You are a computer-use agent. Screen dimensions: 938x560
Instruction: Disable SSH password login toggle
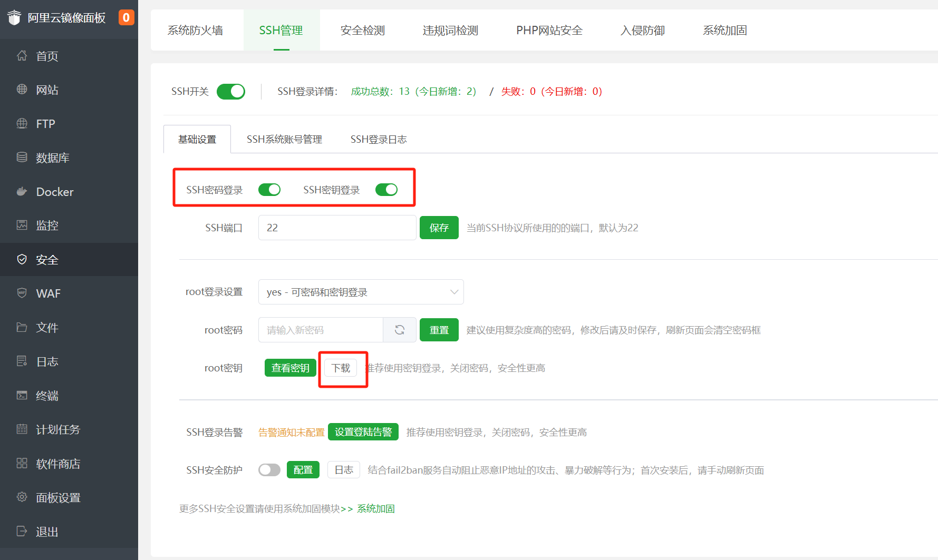[269, 190]
